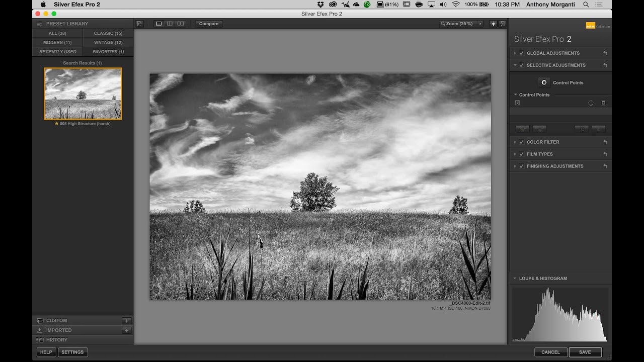Add custom preset plus button

coord(127,321)
